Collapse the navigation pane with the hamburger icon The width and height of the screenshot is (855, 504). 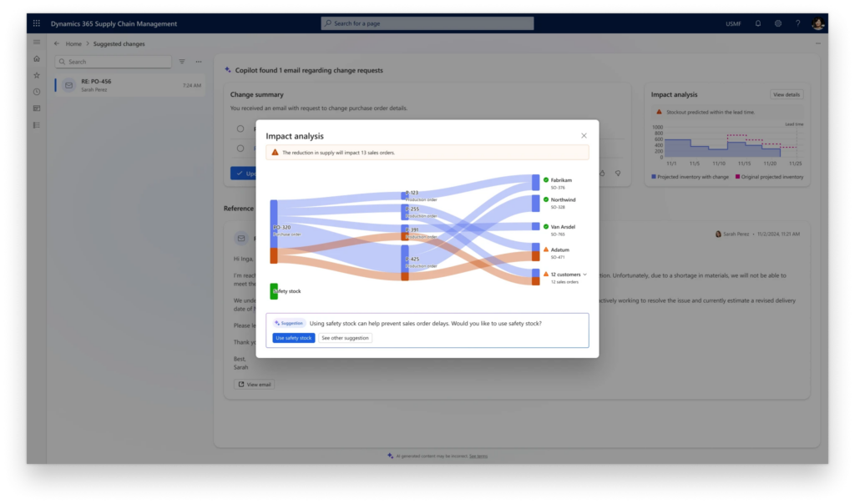point(36,43)
